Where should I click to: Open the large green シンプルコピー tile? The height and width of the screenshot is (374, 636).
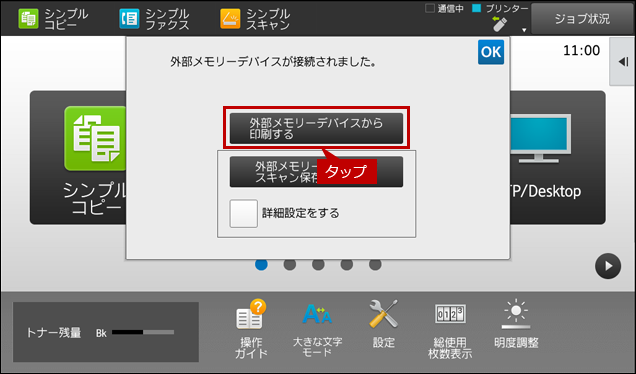tap(78, 157)
